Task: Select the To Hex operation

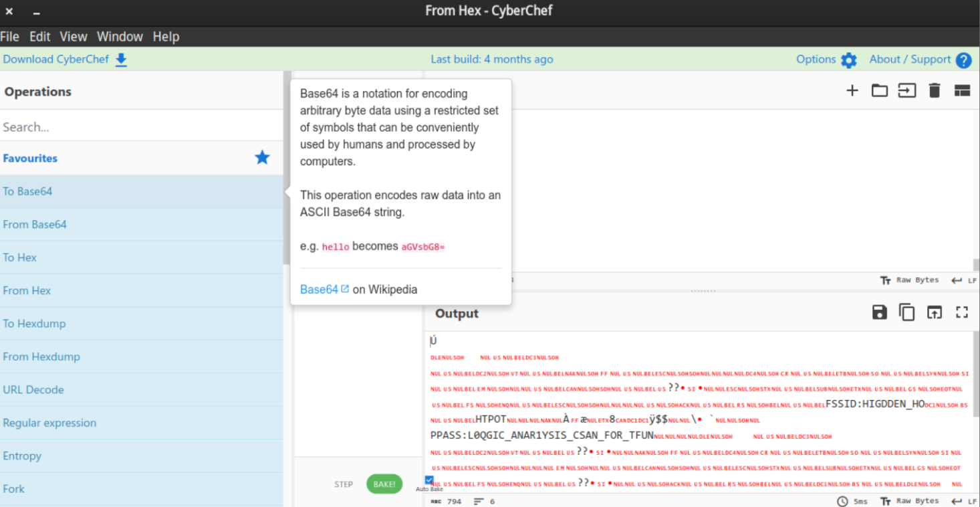Action: click(142, 258)
